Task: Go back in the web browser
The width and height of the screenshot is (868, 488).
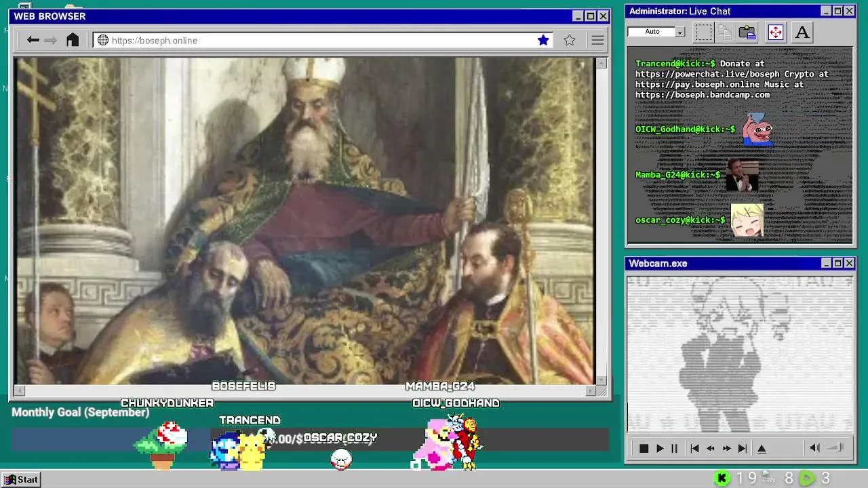Action: 33,40
